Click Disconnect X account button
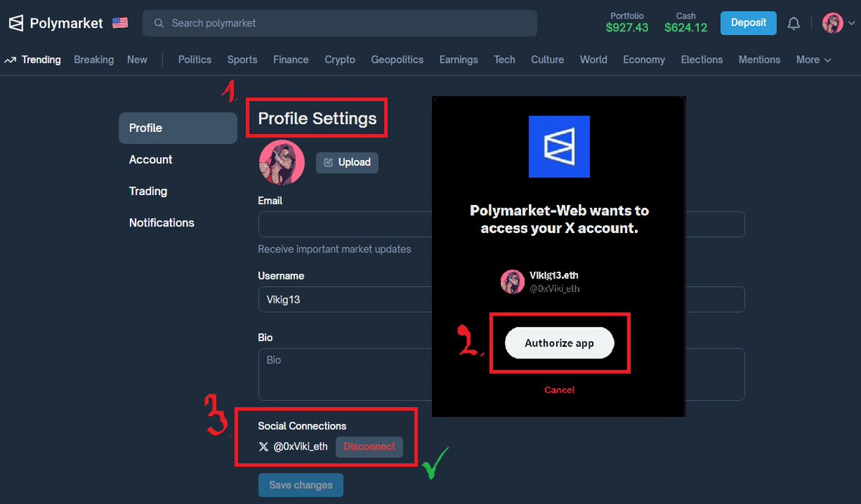The width and height of the screenshot is (861, 504). point(370,446)
